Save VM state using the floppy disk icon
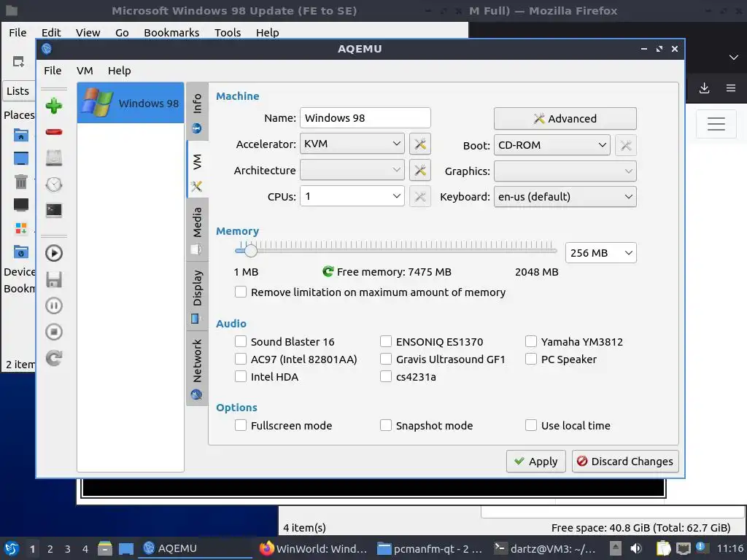Image resolution: width=747 pixels, height=560 pixels. (54, 279)
